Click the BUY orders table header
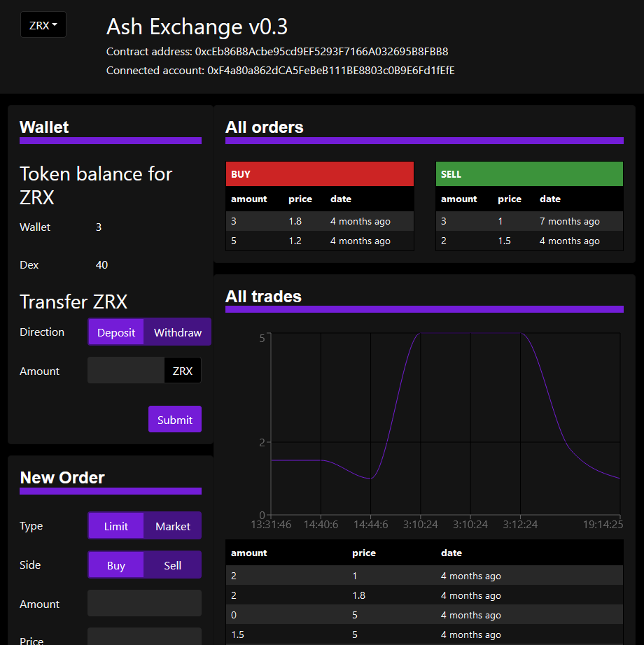 320,174
